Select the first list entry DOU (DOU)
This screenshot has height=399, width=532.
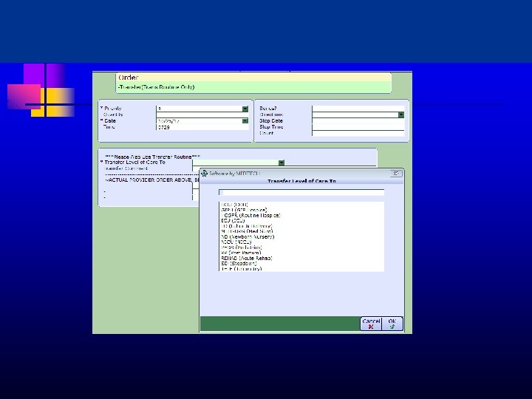tap(234, 205)
